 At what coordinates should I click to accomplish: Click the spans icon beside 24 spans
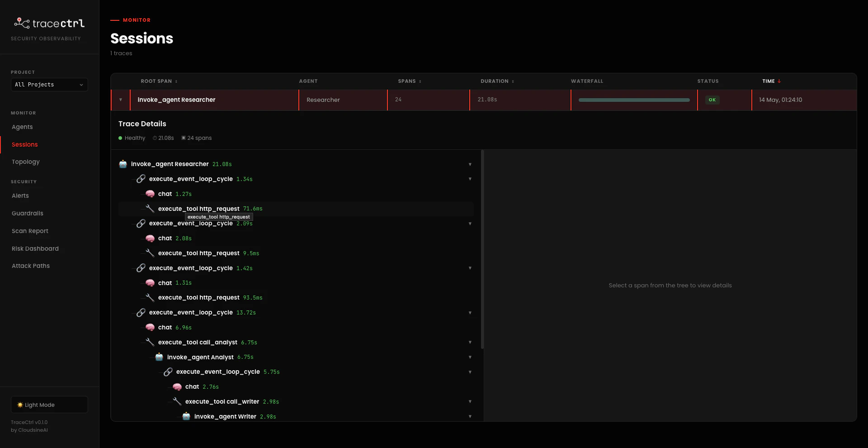pos(184,138)
